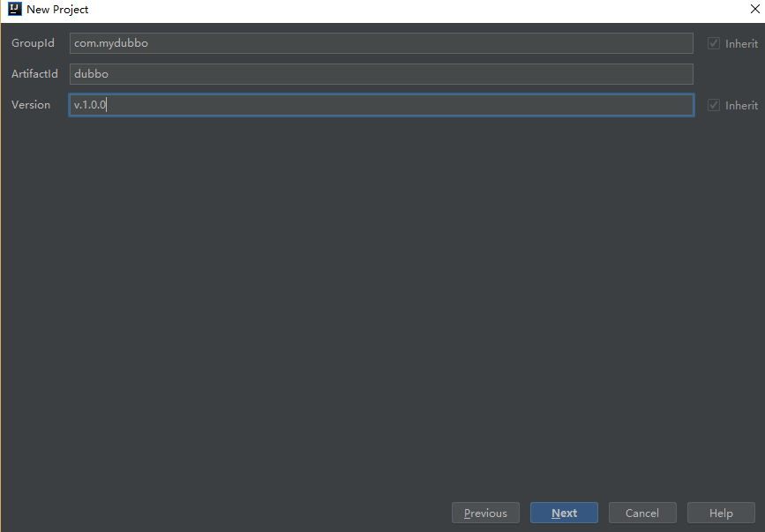Toggle the Inherit checkbox for GroupId

coord(713,43)
